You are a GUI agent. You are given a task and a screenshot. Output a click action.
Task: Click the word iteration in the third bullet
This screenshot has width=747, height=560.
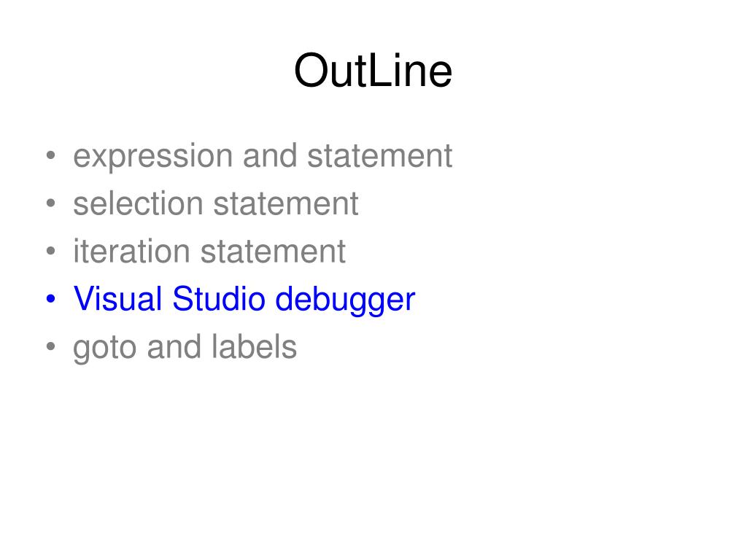click(131, 251)
